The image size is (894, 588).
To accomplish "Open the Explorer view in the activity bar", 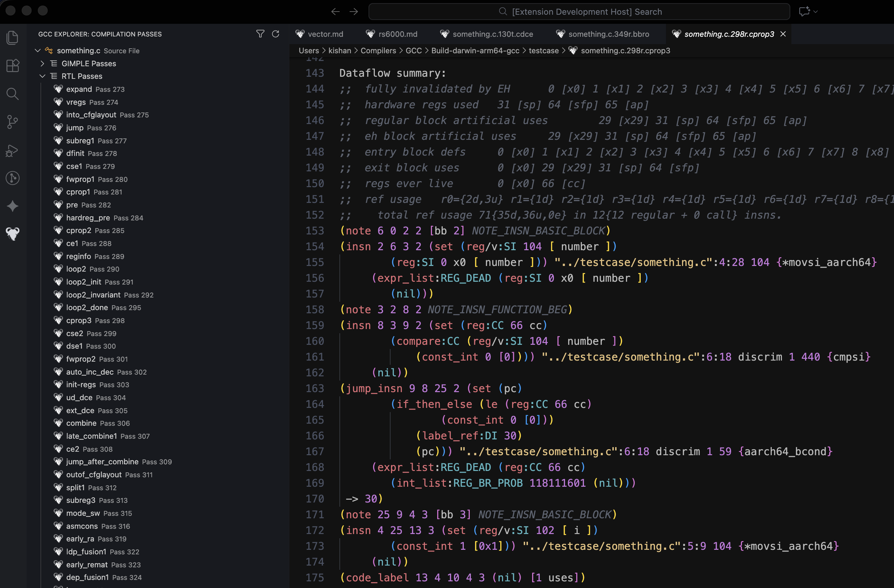I will pyautogui.click(x=12, y=37).
